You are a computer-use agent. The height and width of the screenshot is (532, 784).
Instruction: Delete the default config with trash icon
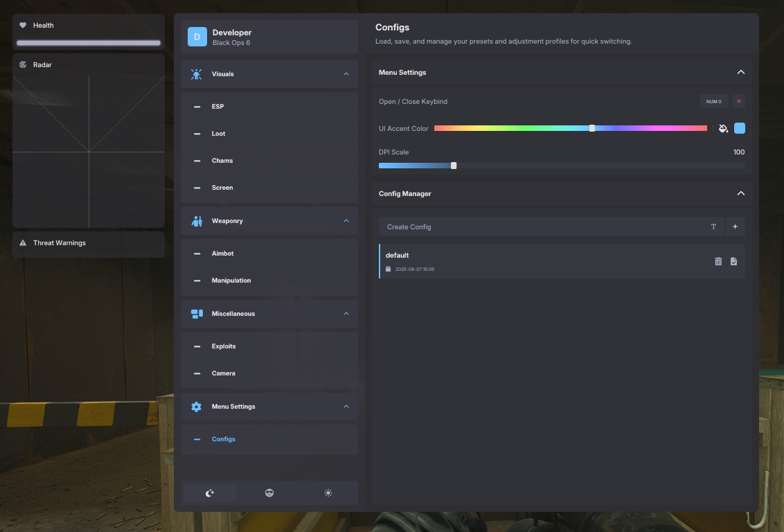coord(718,261)
